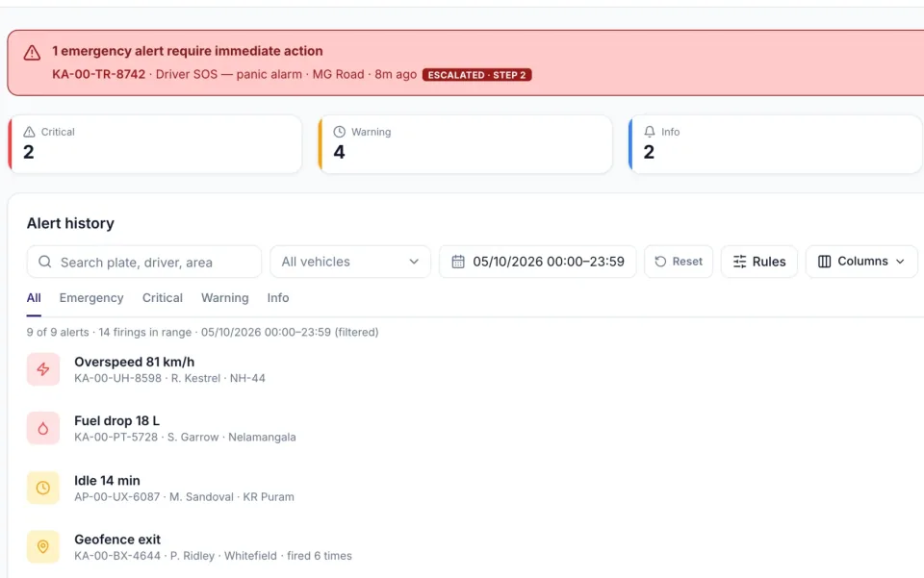The width and height of the screenshot is (924, 578).
Task: Click the calendar icon in date range
Action: (x=458, y=262)
